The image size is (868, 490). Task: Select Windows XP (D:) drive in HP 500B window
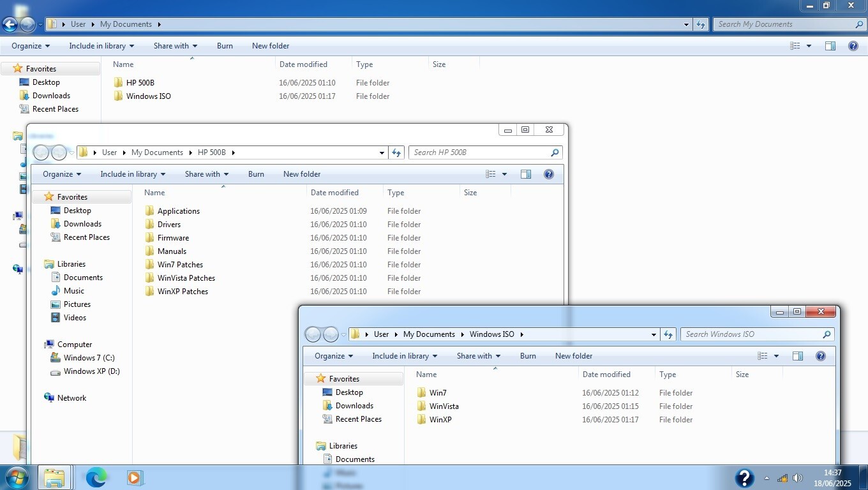coord(85,371)
